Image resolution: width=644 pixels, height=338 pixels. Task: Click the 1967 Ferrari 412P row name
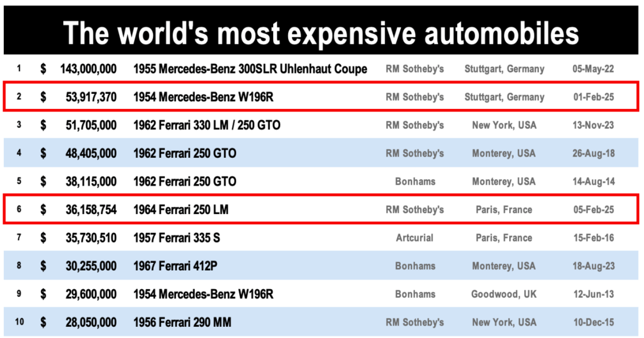[175, 266]
